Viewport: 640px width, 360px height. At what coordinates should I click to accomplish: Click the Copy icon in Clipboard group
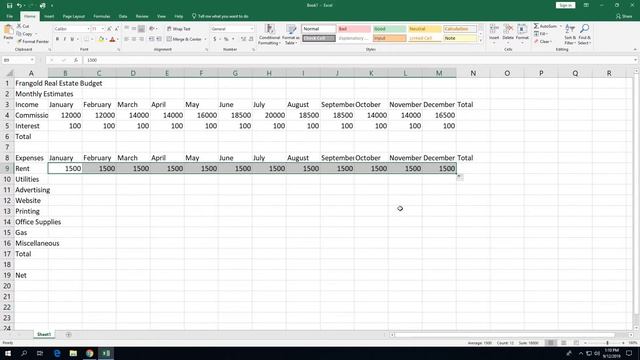click(x=19, y=34)
